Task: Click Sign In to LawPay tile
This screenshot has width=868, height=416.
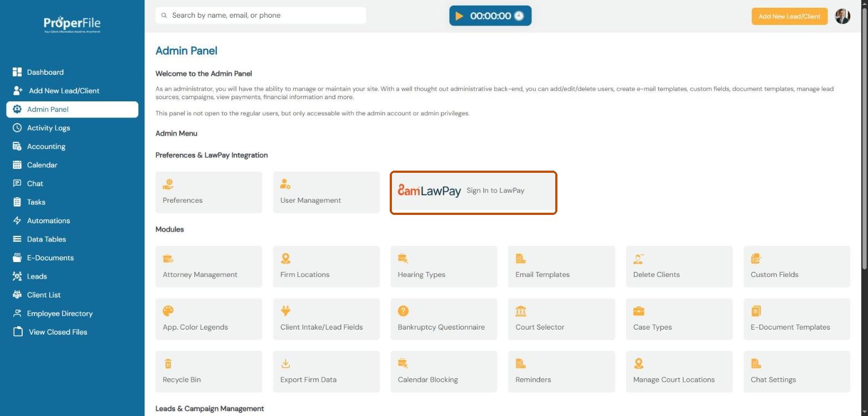Action: pyautogui.click(x=473, y=192)
